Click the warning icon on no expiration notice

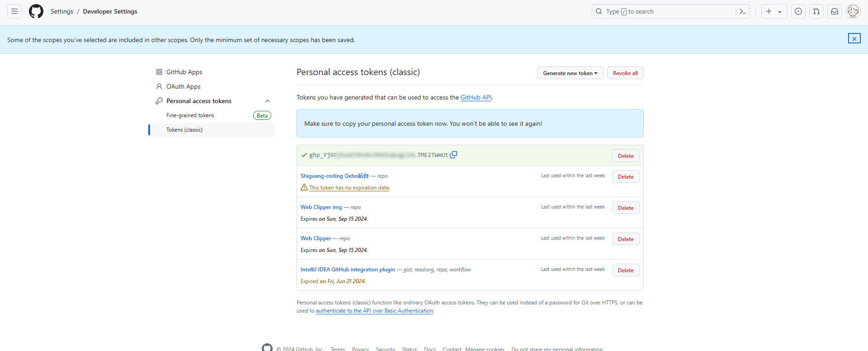click(304, 187)
